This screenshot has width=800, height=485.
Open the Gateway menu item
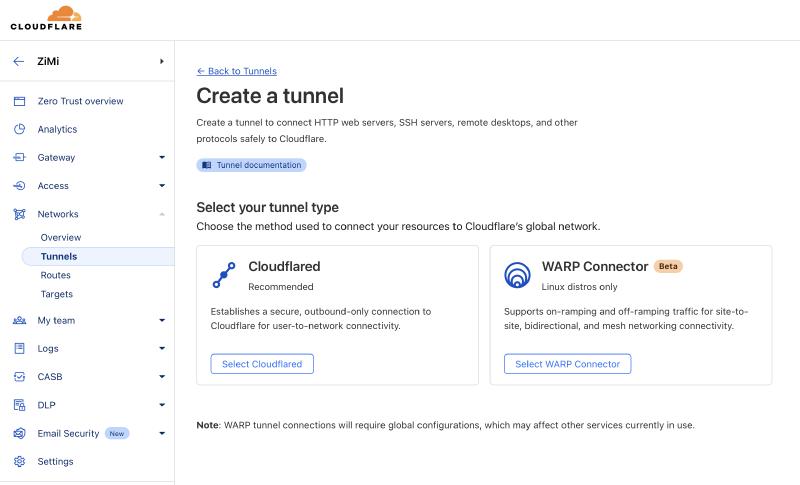pos(56,158)
